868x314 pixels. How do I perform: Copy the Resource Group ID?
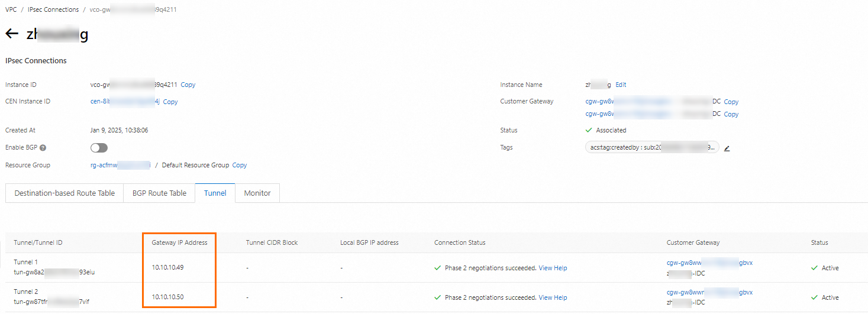click(240, 166)
